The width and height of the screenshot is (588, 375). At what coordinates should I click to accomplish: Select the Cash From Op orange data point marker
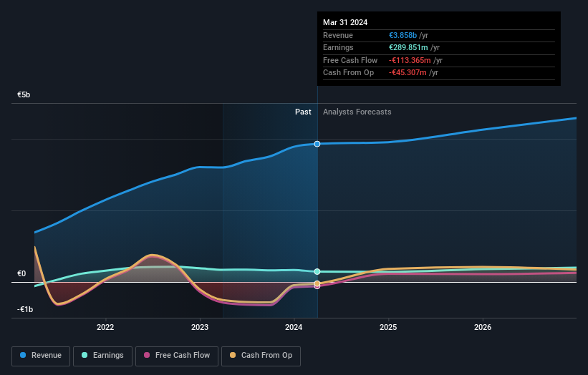tap(317, 283)
